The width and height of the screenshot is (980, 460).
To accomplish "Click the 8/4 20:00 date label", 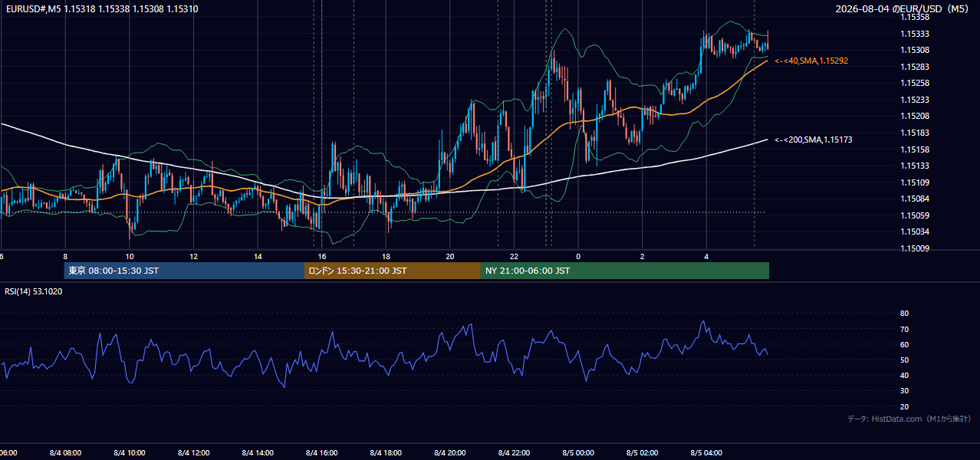I will click(x=450, y=452).
